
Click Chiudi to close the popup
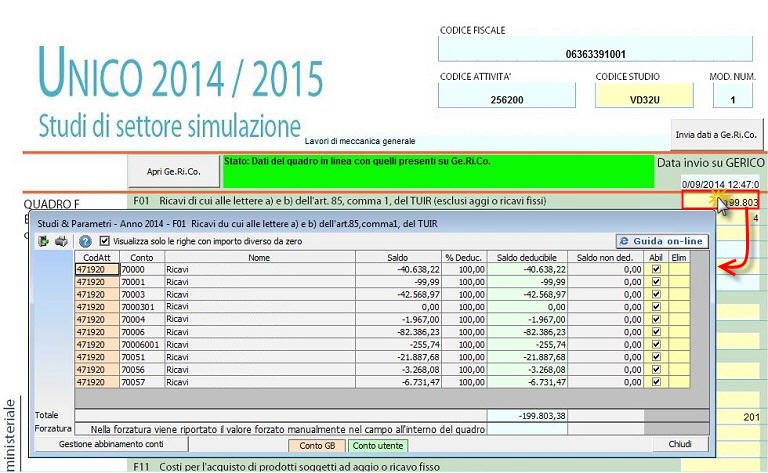680,444
